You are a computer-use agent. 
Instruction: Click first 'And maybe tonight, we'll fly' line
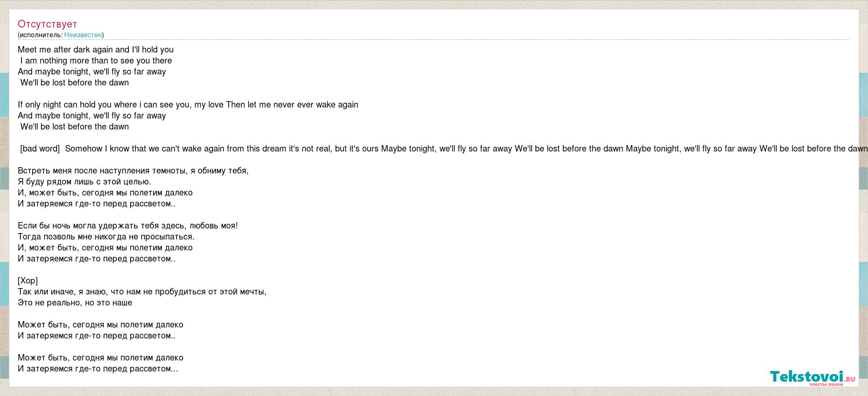(92, 71)
